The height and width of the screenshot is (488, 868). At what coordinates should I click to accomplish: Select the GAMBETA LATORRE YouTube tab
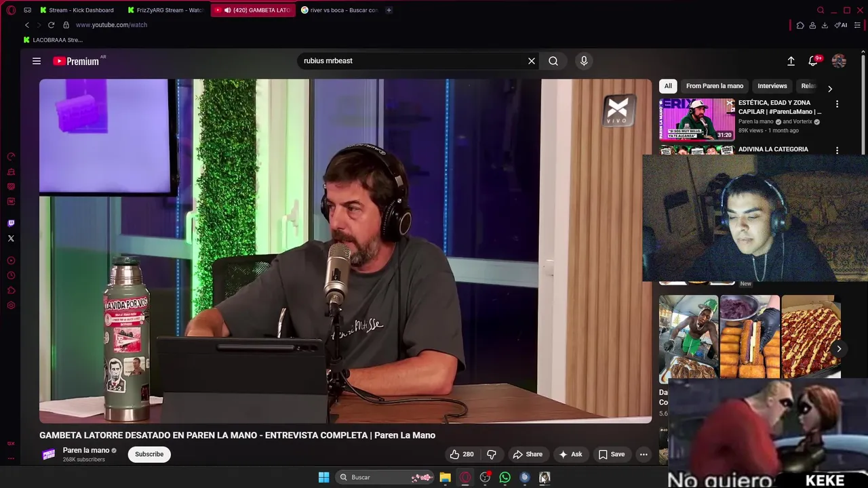pos(254,10)
